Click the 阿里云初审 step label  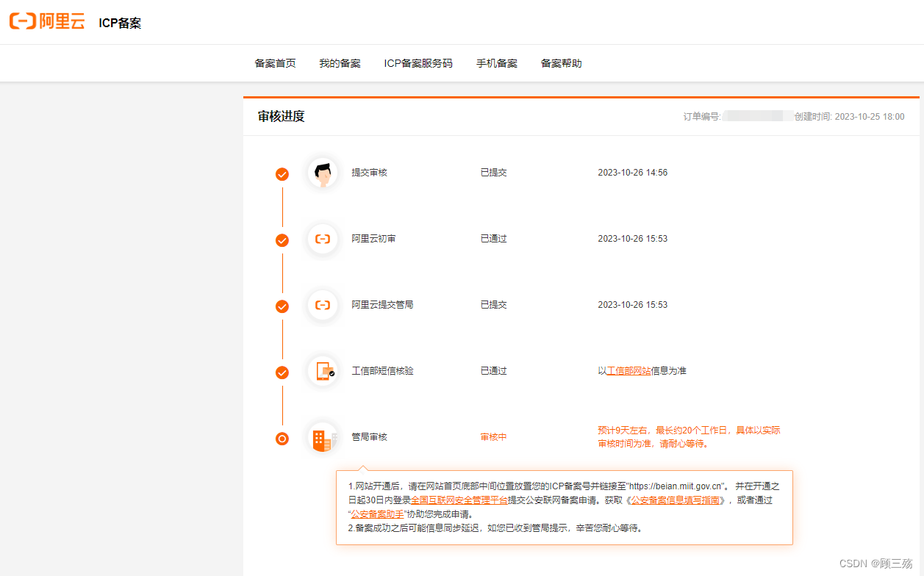click(373, 239)
